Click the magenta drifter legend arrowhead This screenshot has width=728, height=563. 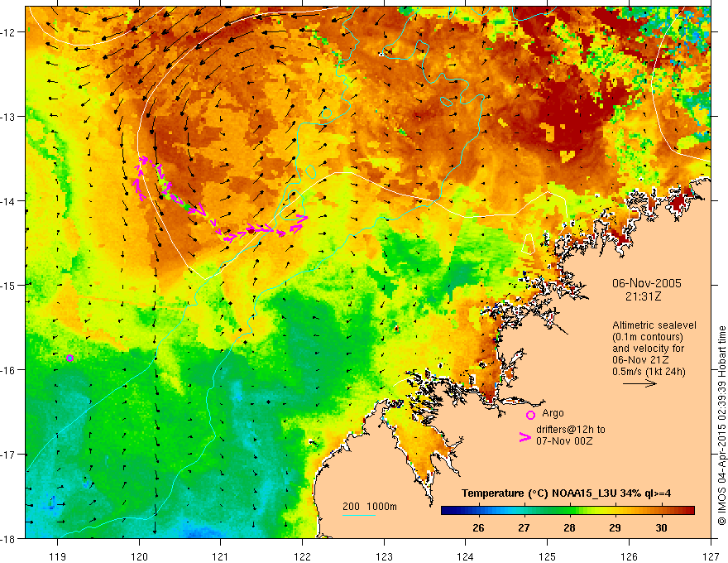(x=525, y=437)
